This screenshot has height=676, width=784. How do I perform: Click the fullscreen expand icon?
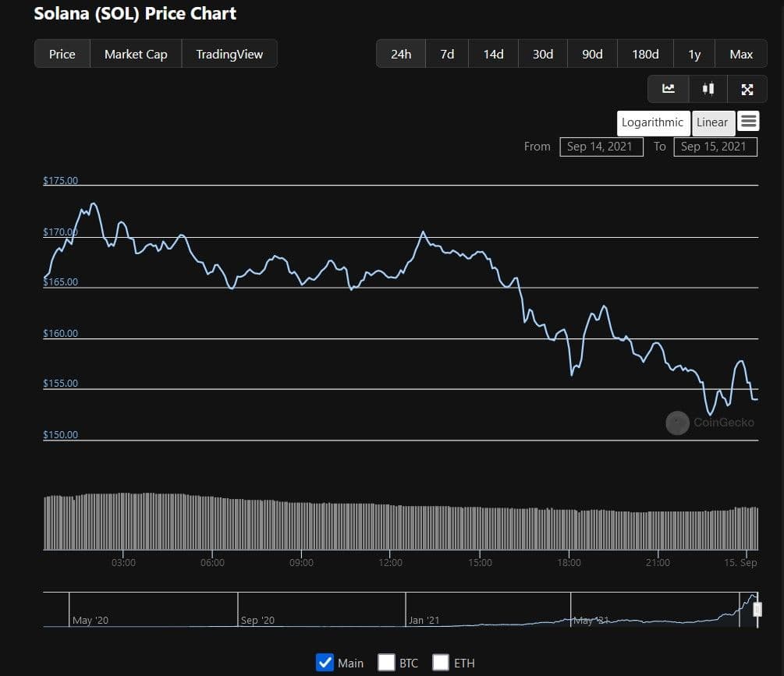coord(747,89)
